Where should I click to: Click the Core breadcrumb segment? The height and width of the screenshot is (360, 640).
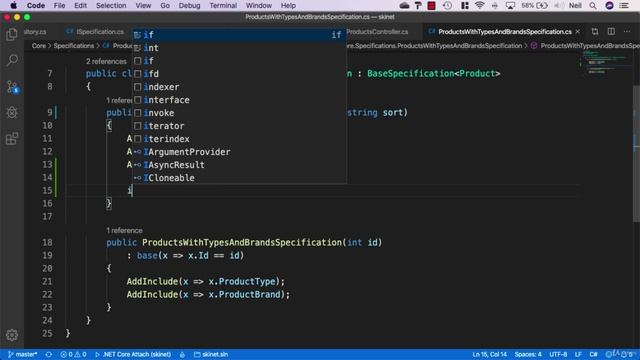39,46
